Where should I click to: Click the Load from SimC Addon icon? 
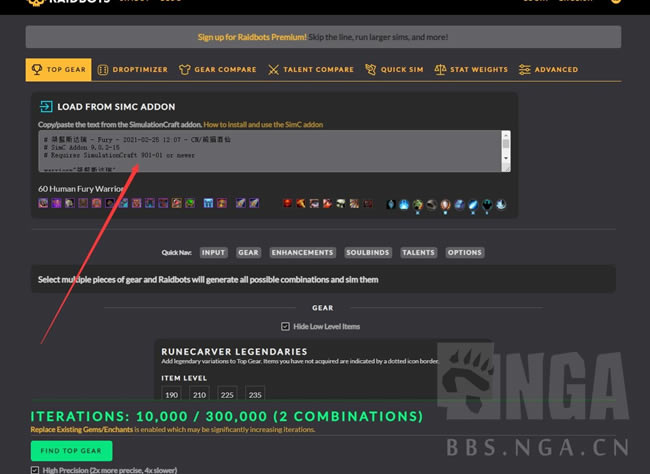[45, 106]
